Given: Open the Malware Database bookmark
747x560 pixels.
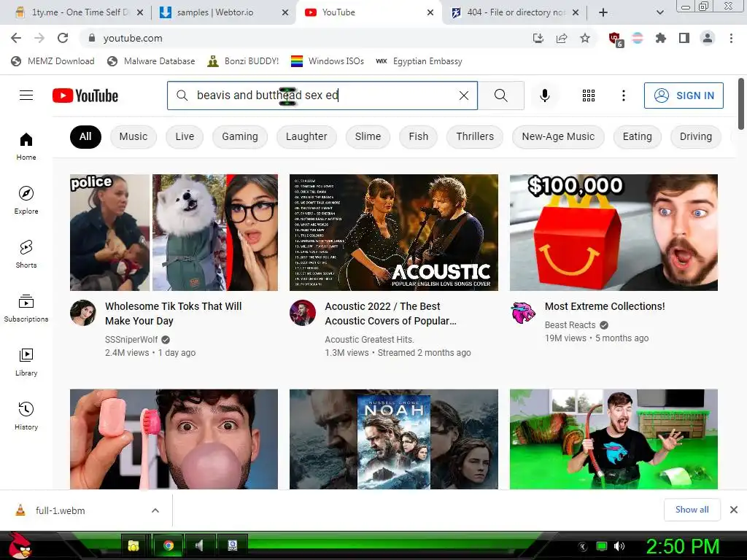Looking at the screenshot, I should click(151, 61).
